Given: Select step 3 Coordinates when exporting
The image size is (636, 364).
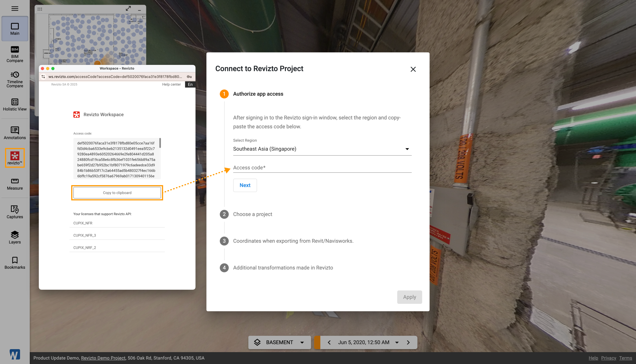Looking at the screenshot, I should [x=287, y=241].
